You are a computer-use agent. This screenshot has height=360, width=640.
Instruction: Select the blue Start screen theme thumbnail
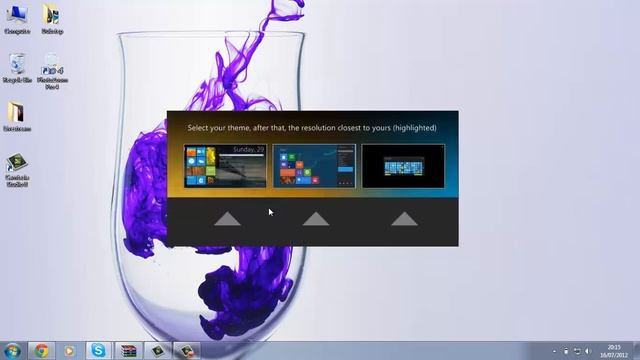[x=314, y=166]
